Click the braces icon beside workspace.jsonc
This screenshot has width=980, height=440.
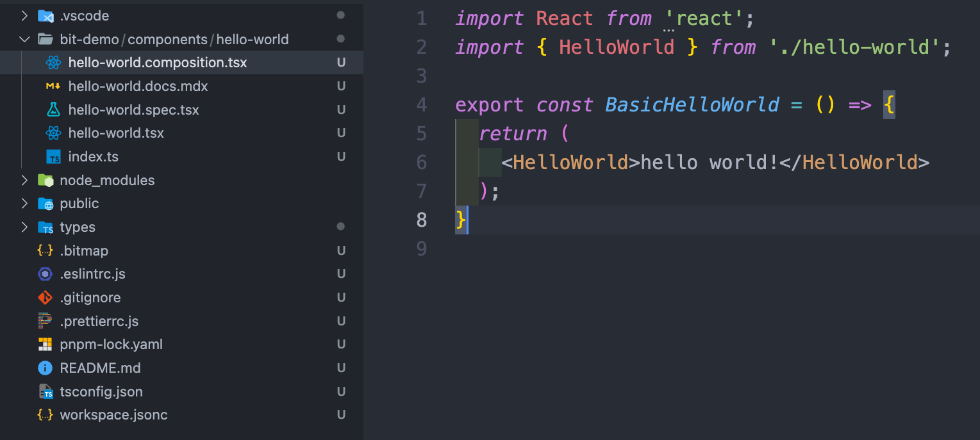(46, 415)
